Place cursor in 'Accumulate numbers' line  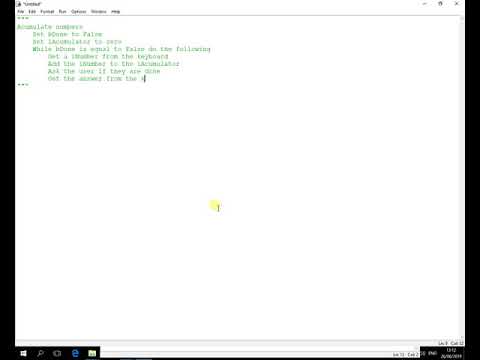pos(50,27)
